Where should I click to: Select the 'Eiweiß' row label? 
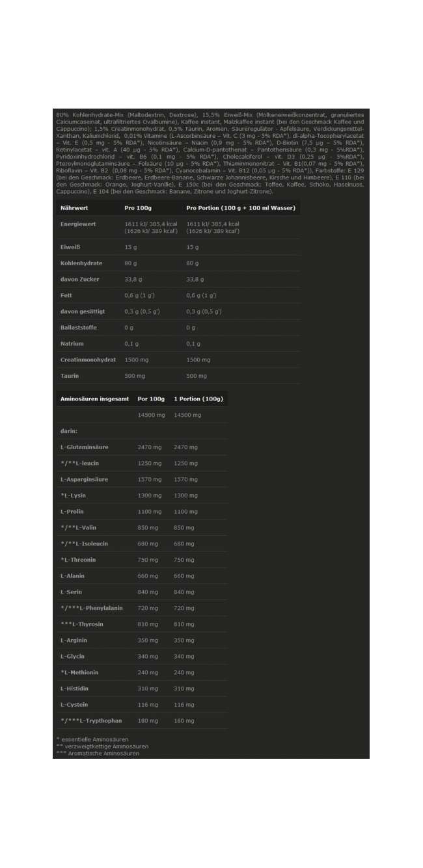click(x=70, y=247)
